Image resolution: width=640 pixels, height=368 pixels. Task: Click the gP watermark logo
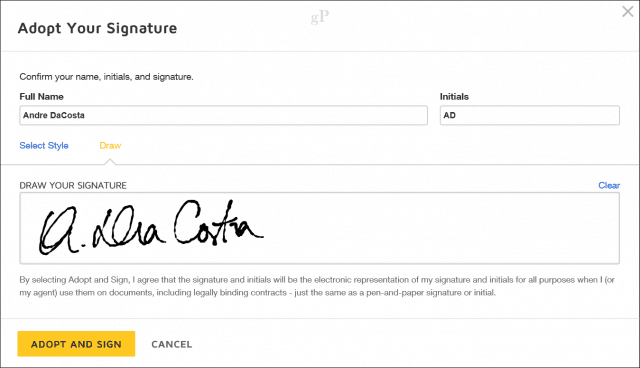pyautogui.click(x=320, y=17)
